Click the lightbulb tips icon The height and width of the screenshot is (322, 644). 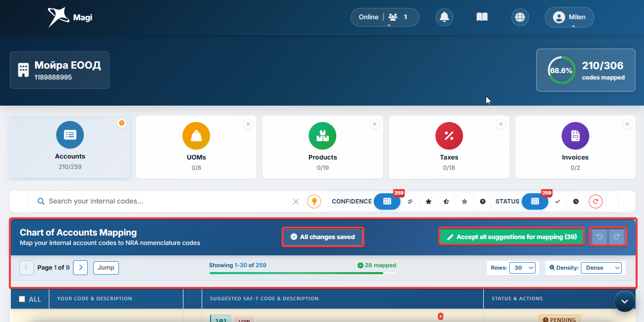pos(314,201)
